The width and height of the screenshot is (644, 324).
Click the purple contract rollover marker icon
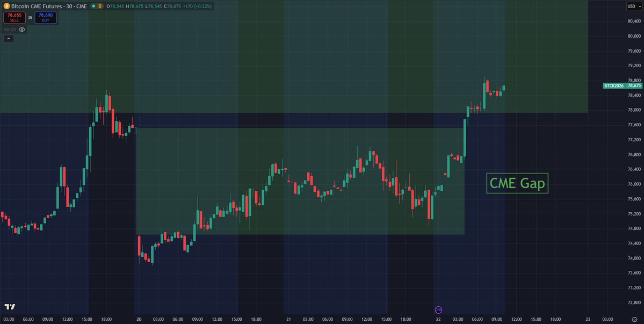(x=438, y=309)
